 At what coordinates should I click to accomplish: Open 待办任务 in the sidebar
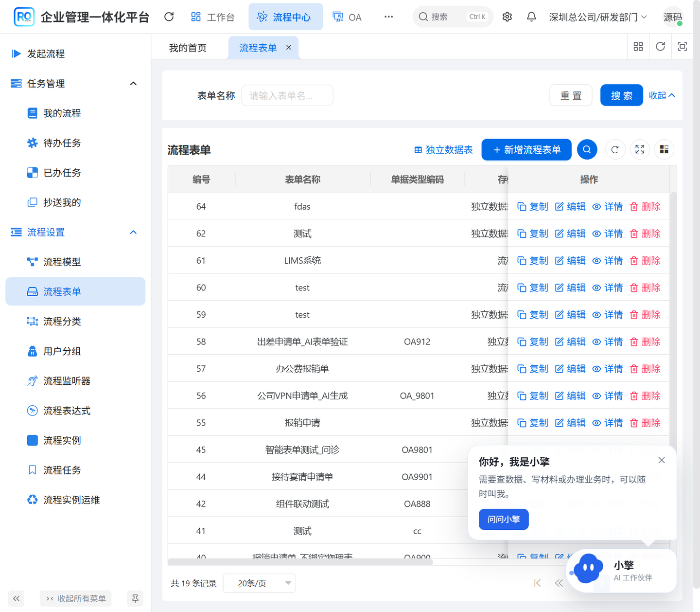(75, 143)
